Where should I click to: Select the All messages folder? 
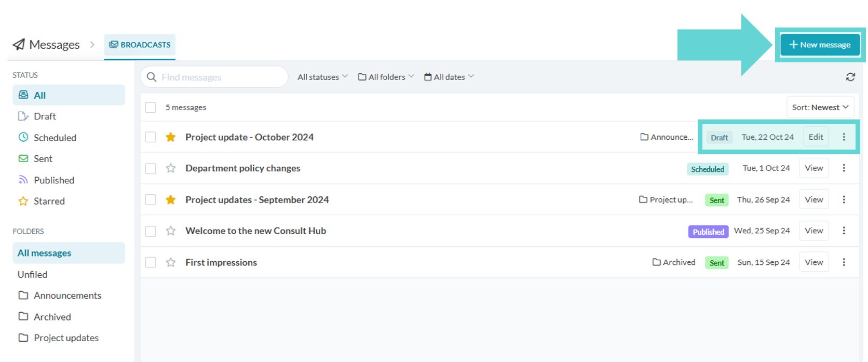coord(69,253)
